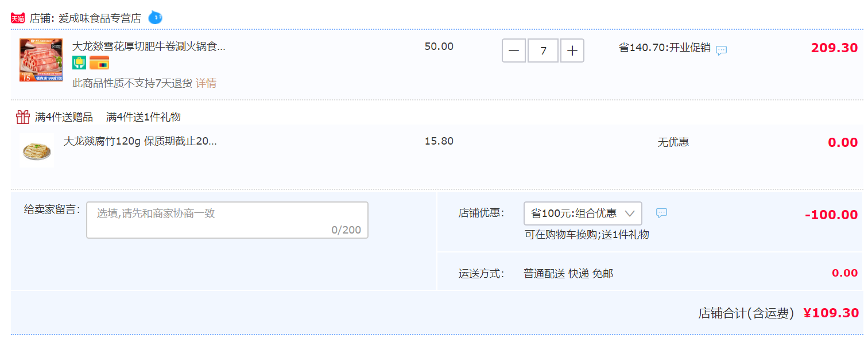Viewport: 868px width, 342px height.
Task: Click the 可在购物车换购;送1件礼物 note
Action: [587, 235]
